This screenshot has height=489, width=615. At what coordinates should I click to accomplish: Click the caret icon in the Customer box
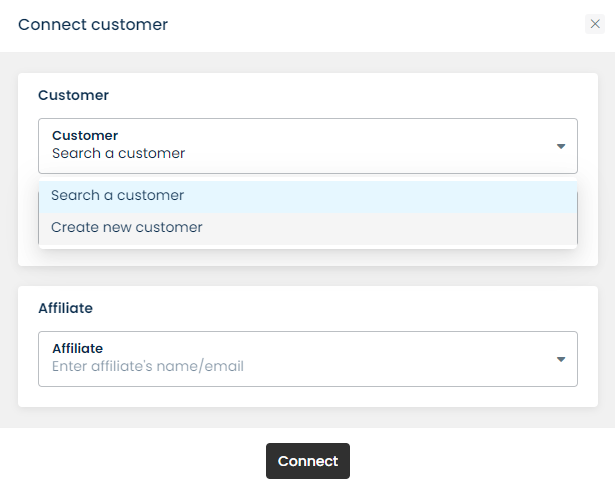[x=561, y=146]
